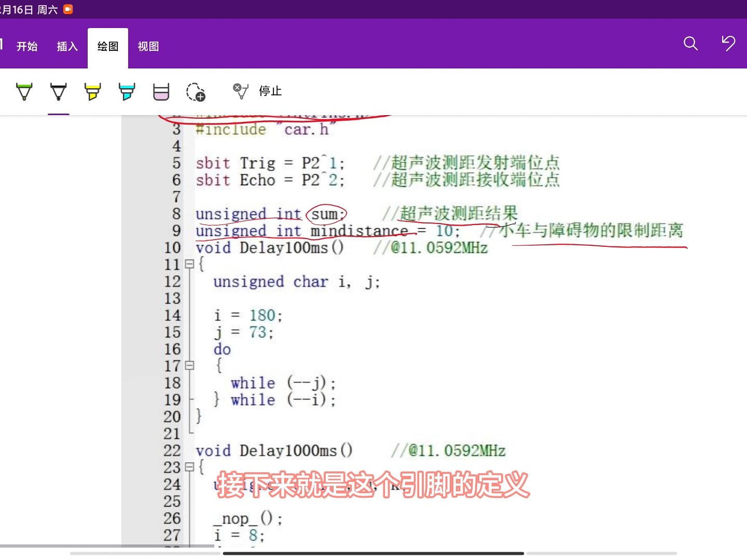Collapse the code fold at line 23

(x=189, y=467)
